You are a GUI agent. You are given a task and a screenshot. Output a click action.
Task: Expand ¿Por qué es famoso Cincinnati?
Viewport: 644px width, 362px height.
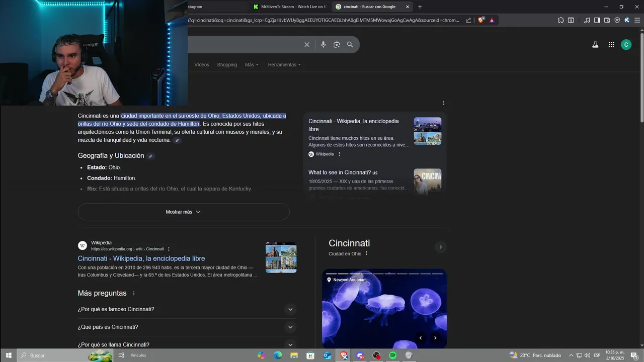187,309
